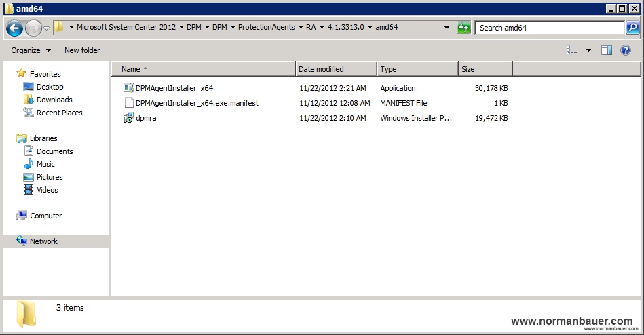Expand the view options dropdown arrow
The width and height of the screenshot is (644, 335).
tap(588, 50)
